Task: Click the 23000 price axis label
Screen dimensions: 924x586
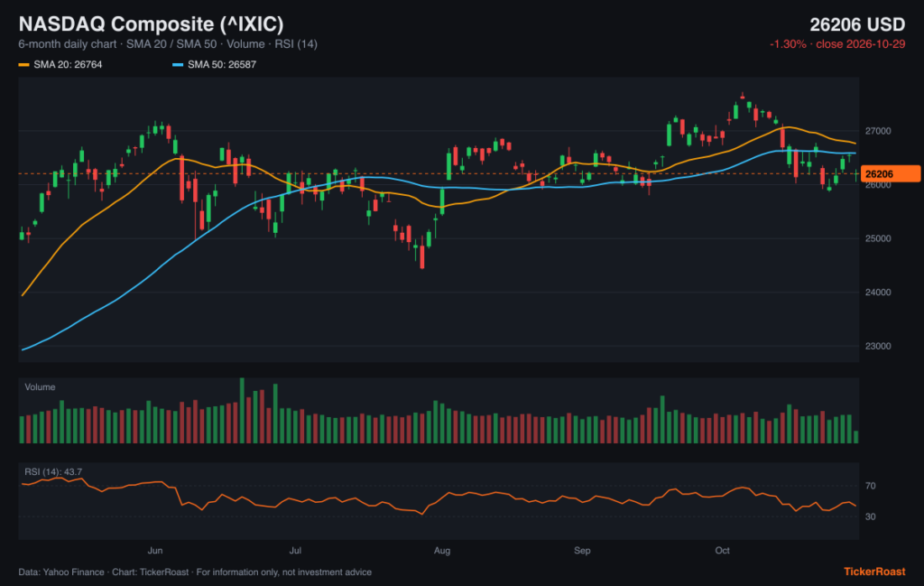Action: click(x=878, y=346)
